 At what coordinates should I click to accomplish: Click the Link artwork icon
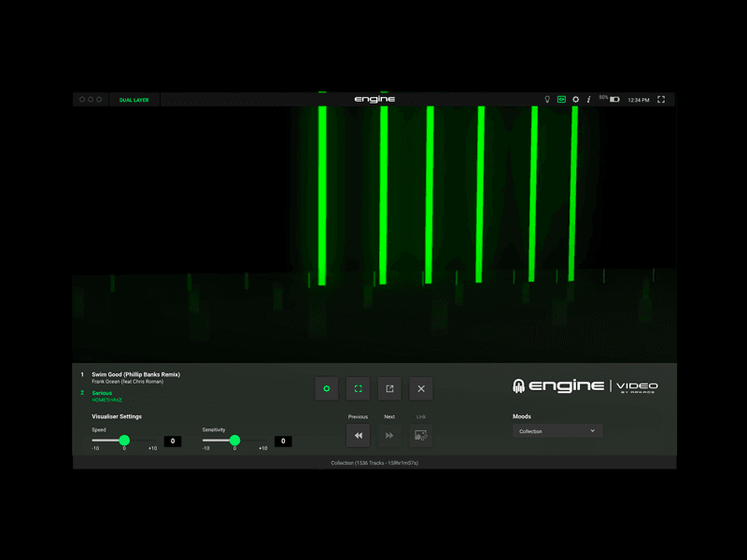coord(420,435)
